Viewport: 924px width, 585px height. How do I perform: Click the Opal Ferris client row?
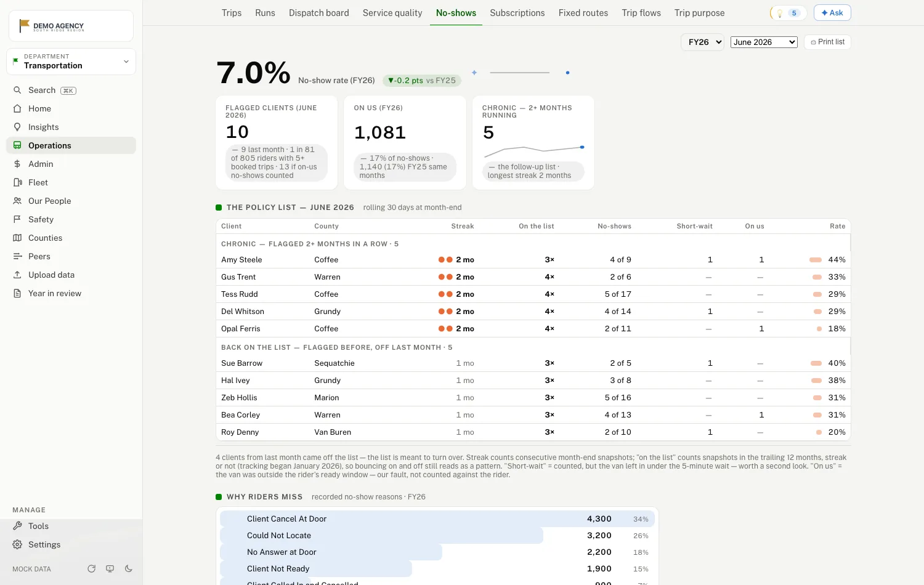pyautogui.click(x=533, y=329)
